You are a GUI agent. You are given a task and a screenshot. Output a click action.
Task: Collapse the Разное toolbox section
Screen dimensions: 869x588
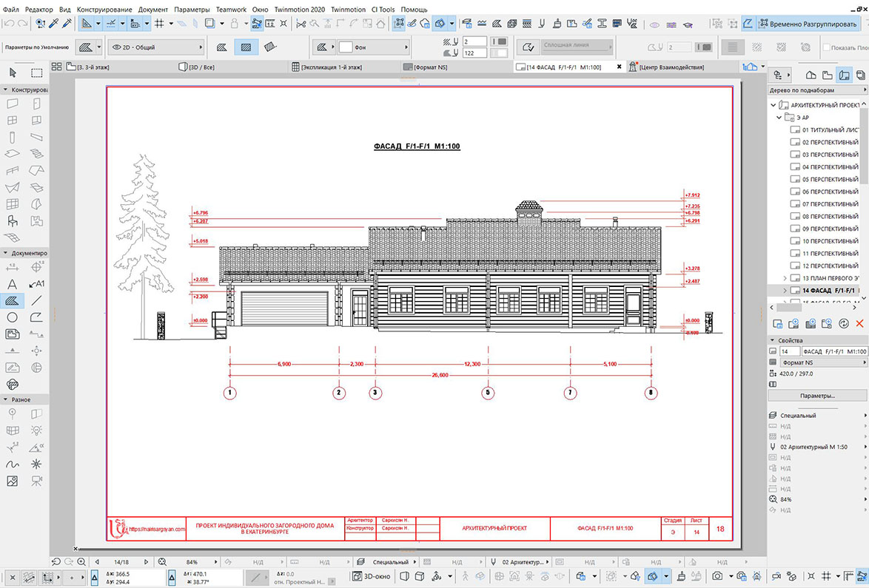[5, 399]
